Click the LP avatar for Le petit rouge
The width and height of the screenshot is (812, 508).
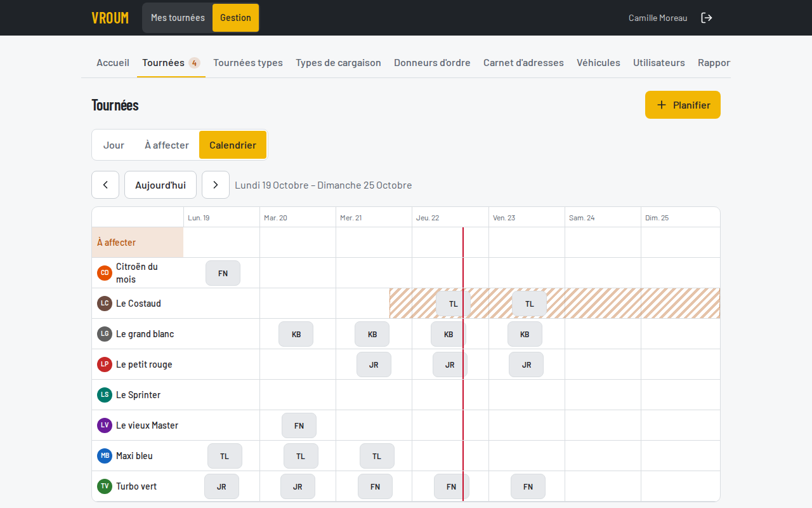point(105,364)
